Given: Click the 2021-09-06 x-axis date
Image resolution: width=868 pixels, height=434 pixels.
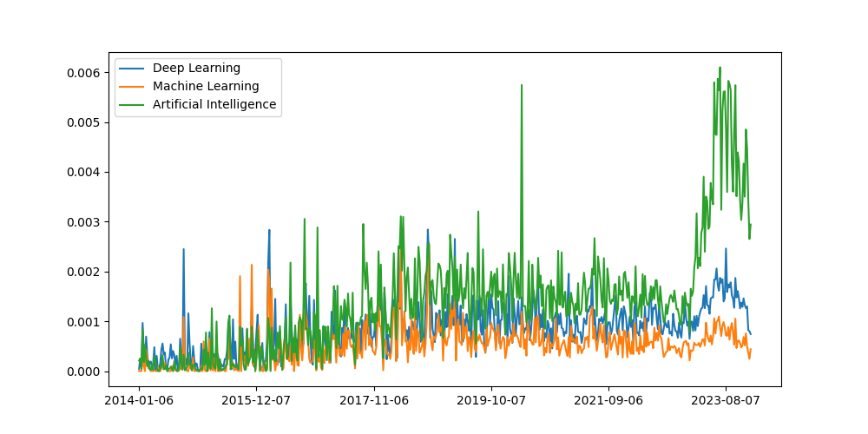Looking at the screenshot, I should (x=608, y=401).
